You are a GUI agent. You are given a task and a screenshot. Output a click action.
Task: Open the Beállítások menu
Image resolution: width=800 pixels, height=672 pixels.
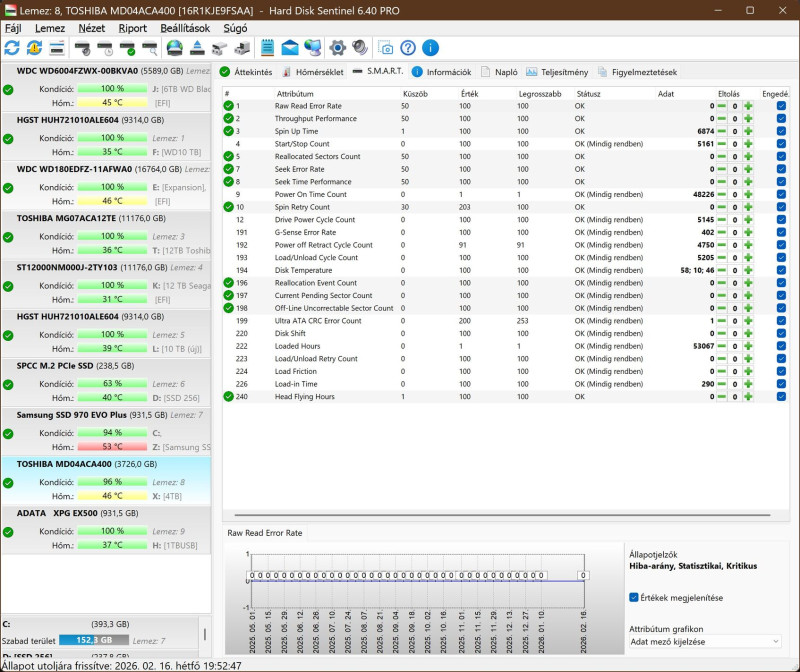185,28
